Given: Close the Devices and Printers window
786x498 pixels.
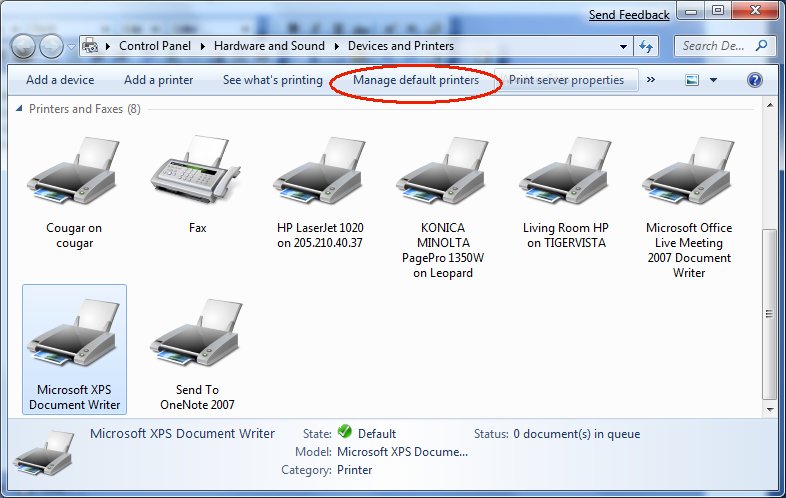Looking at the screenshot, I should coord(755,11).
